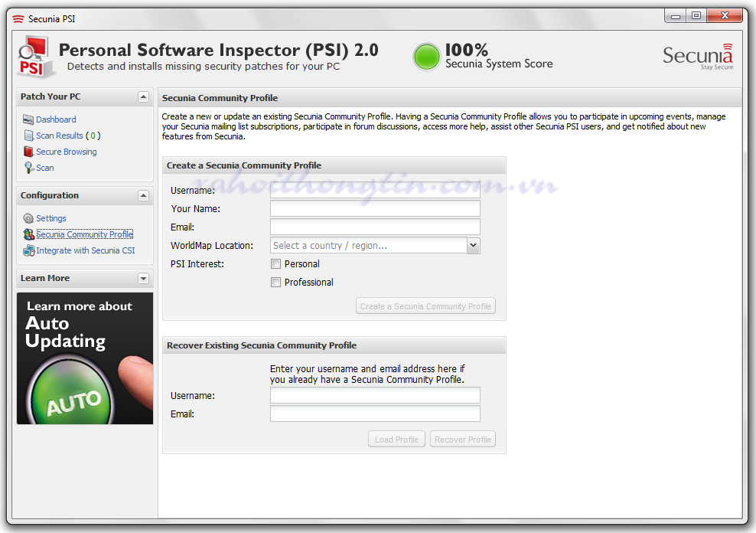Click the Dashboard icon in sidebar
Viewport: 756px width, 533px height.
pos(28,119)
